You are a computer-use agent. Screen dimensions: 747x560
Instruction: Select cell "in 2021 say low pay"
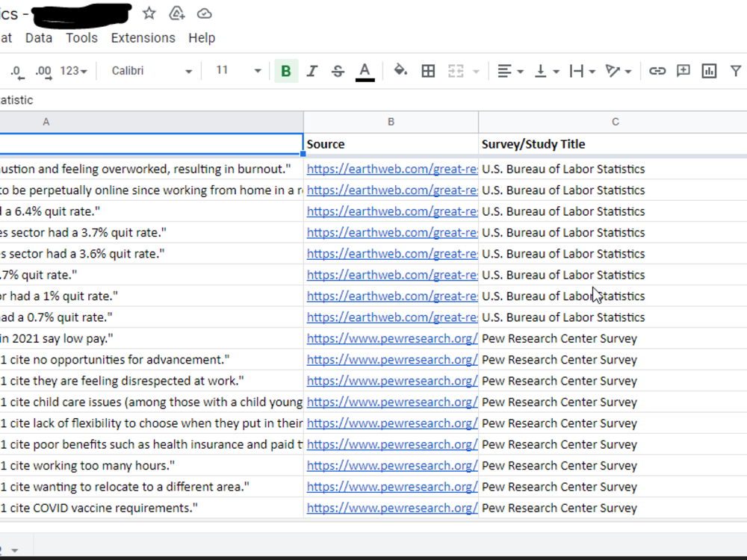152,338
